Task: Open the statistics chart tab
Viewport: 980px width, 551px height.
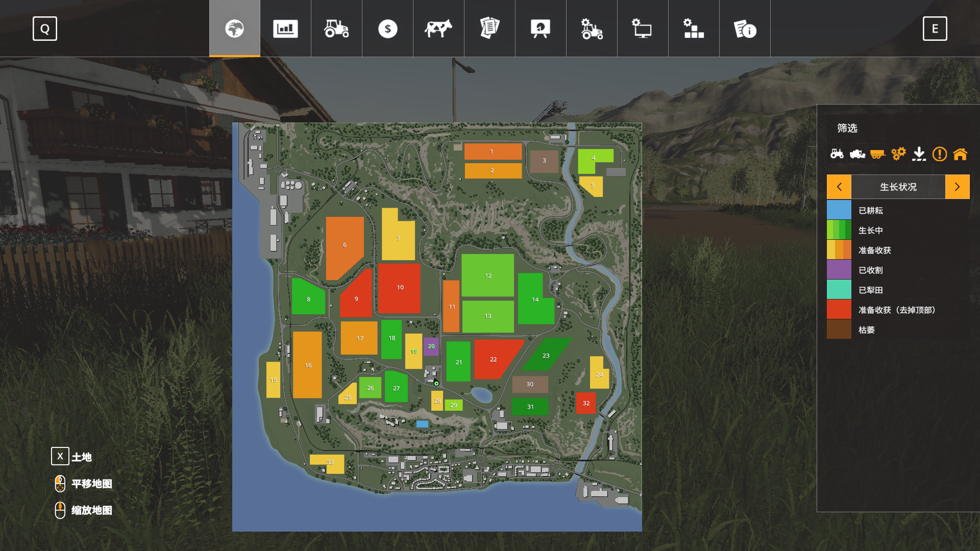Action: (285, 29)
